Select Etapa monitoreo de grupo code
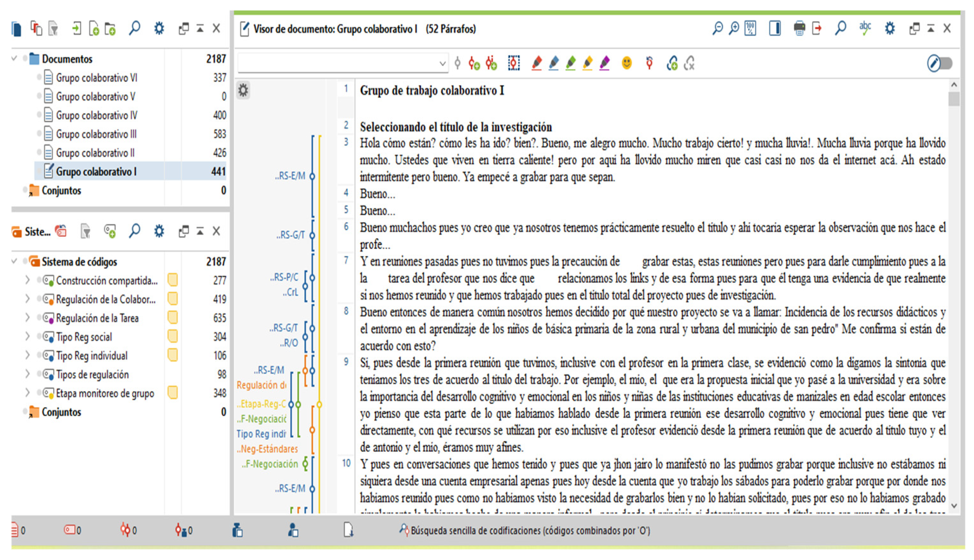This screenshot has width=974, height=560. pyautogui.click(x=105, y=393)
